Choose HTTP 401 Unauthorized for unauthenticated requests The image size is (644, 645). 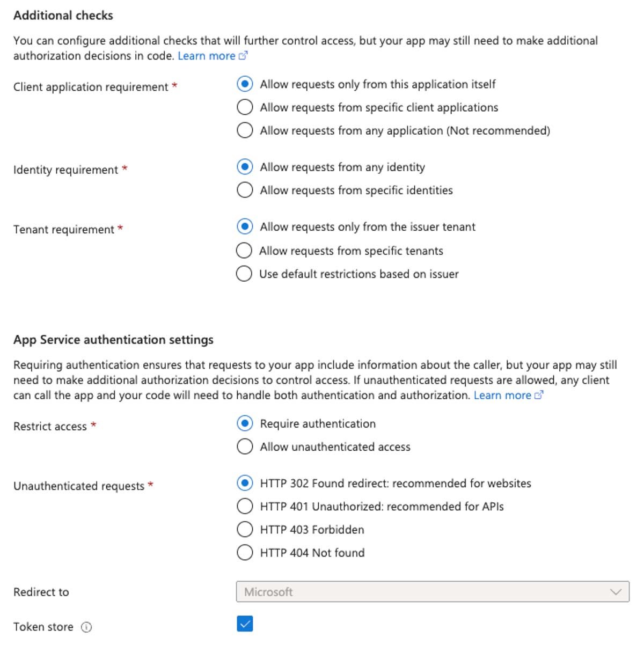coord(245,505)
